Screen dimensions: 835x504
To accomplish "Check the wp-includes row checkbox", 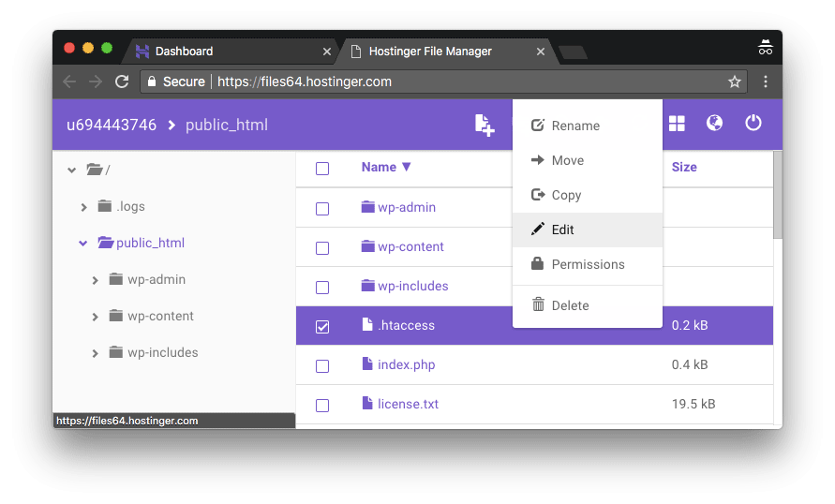I will pos(322,288).
